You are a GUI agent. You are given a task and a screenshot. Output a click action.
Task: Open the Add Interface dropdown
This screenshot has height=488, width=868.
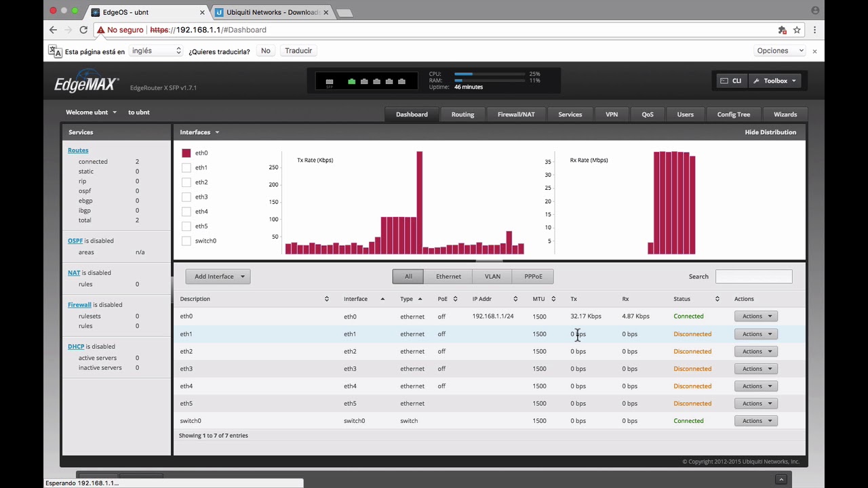click(218, 277)
